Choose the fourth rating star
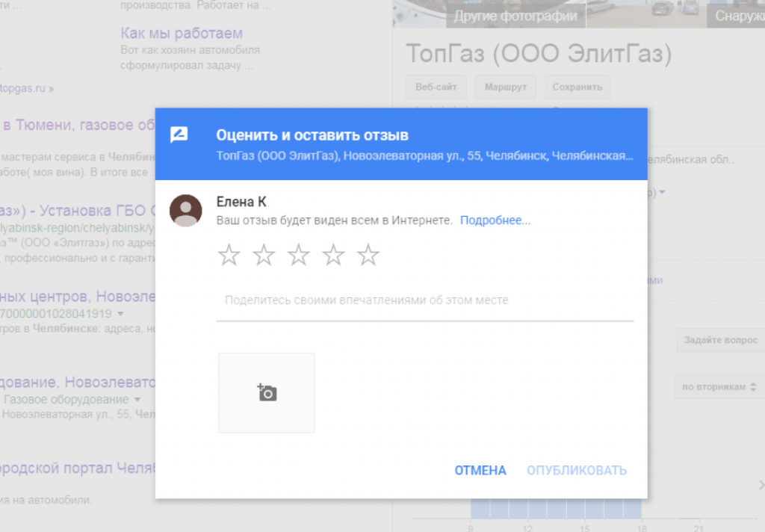This screenshot has height=532, width=765. tap(334, 255)
